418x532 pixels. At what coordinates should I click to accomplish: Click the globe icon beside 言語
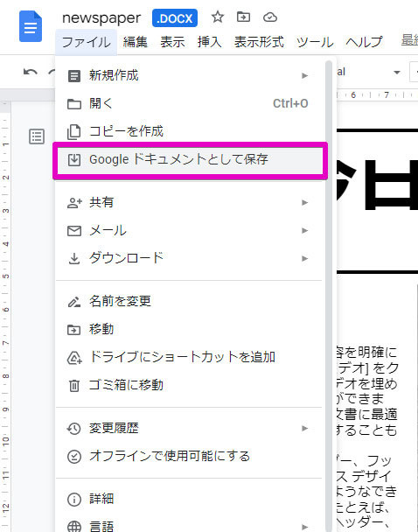tap(74, 527)
